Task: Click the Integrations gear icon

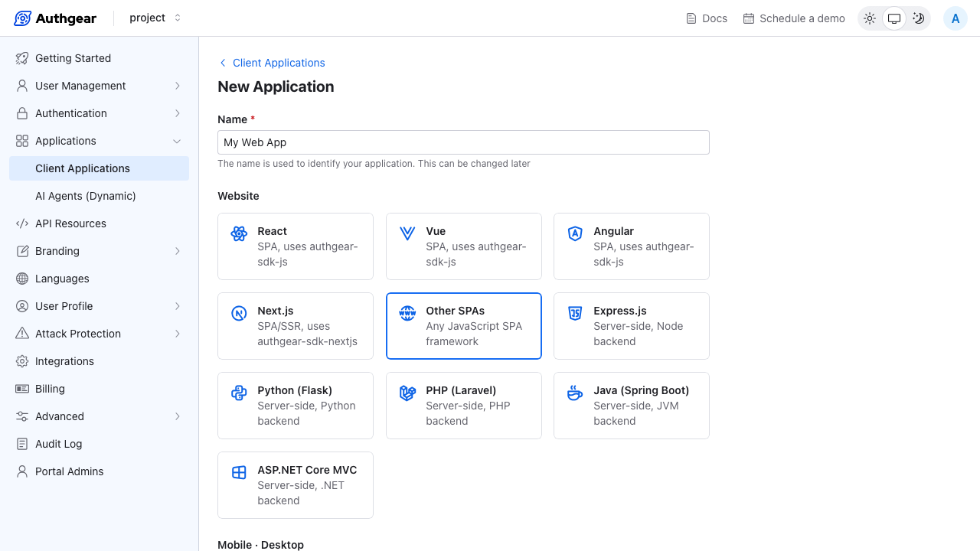Action: tap(22, 361)
